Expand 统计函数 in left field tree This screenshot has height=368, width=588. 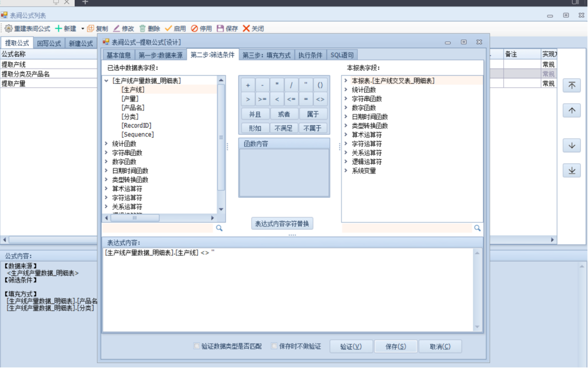pos(106,144)
